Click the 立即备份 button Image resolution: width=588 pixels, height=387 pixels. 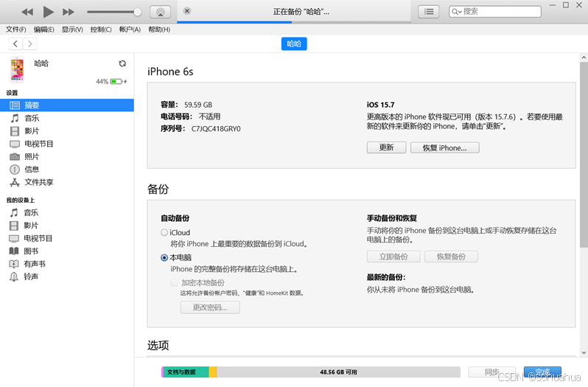[x=393, y=257]
